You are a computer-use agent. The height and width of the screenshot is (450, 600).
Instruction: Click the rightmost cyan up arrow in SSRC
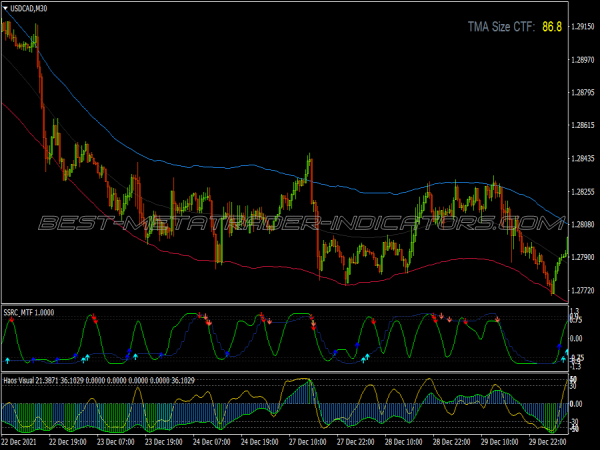[x=562, y=356]
